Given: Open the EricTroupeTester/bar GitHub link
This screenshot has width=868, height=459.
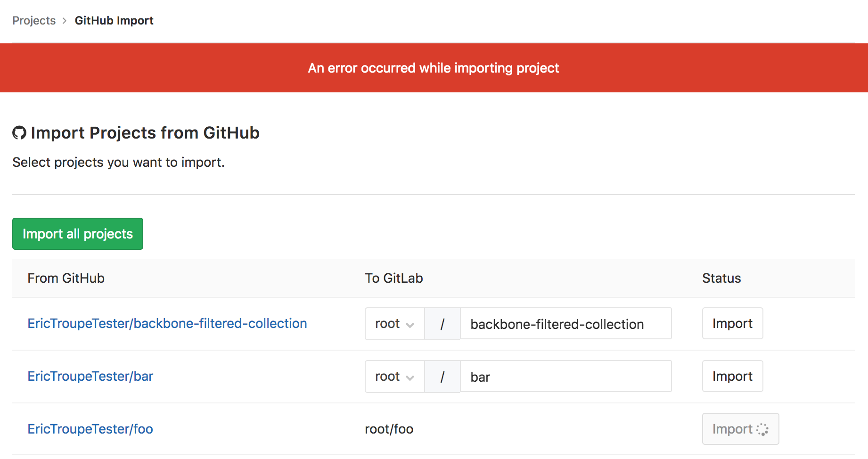Looking at the screenshot, I should point(90,377).
